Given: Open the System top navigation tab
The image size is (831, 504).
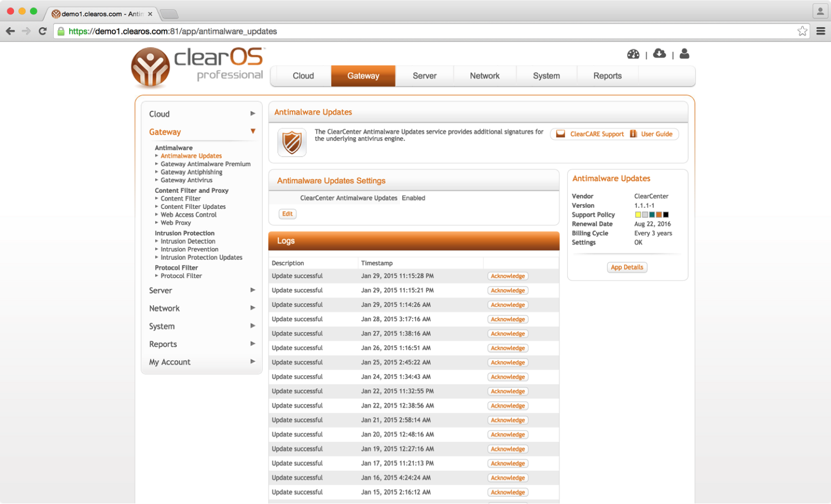Looking at the screenshot, I should pos(546,76).
